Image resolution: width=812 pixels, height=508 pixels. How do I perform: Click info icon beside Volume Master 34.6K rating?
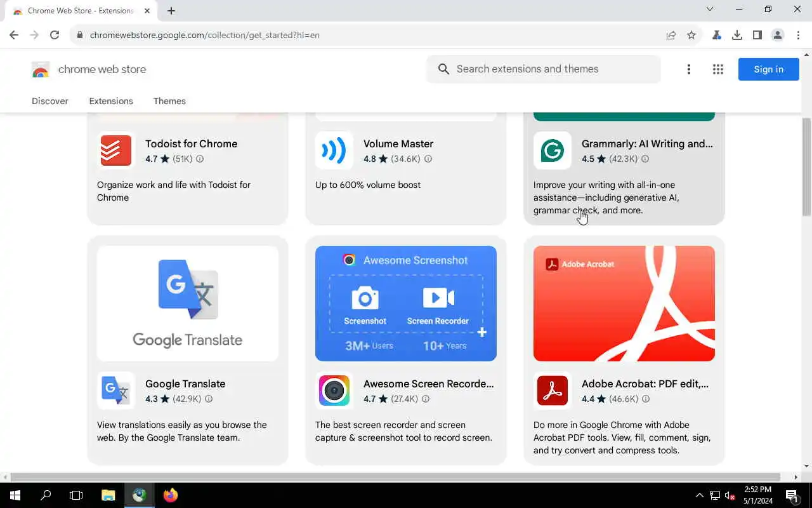(x=428, y=159)
